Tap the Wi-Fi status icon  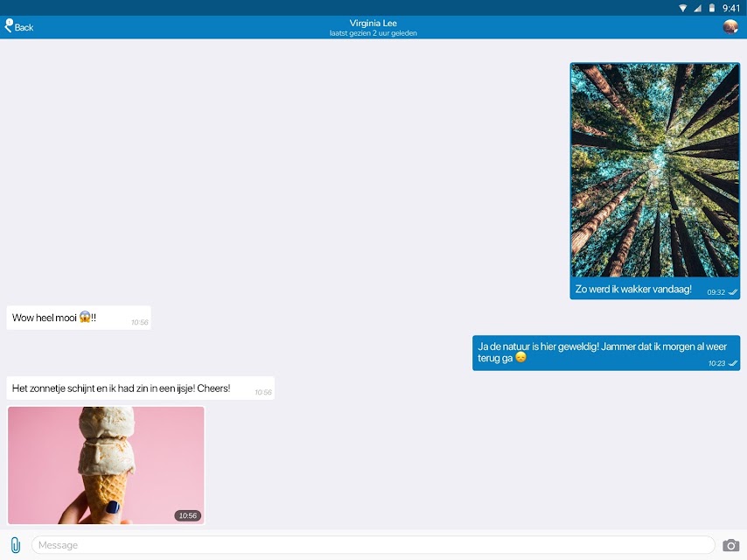pyautogui.click(x=682, y=8)
